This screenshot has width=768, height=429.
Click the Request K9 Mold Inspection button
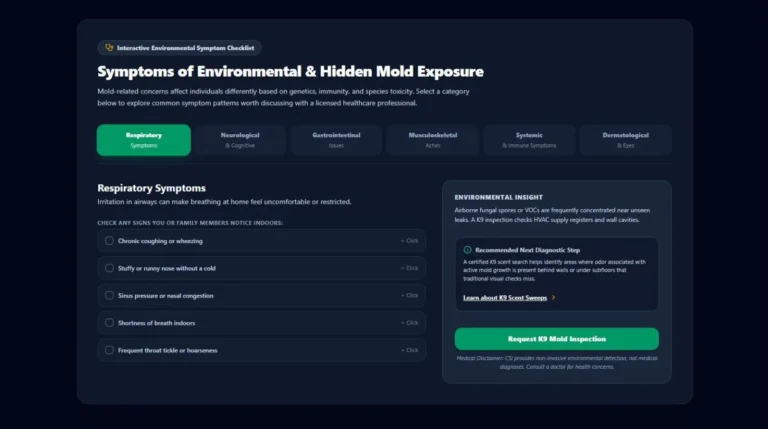(556, 339)
